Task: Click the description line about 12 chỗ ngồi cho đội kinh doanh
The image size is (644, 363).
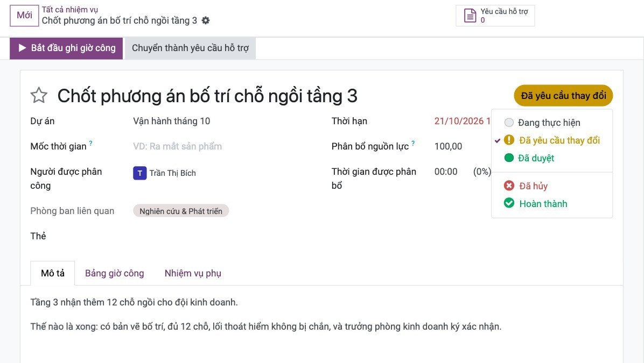Action: [134, 302]
